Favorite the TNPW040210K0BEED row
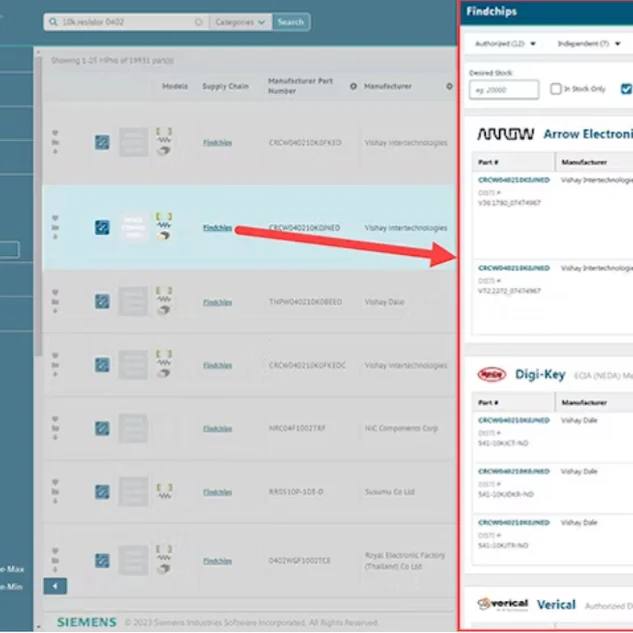 (55, 292)
